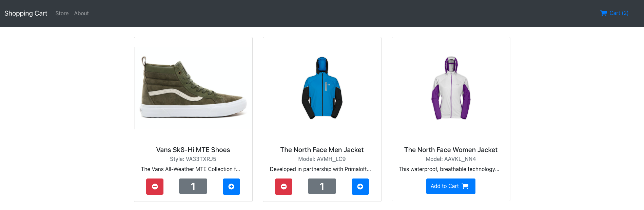644x210 pixels.
Task: Increase Vans Sk8-Hi shoes quantity with plus
Action: coord(231,187)
